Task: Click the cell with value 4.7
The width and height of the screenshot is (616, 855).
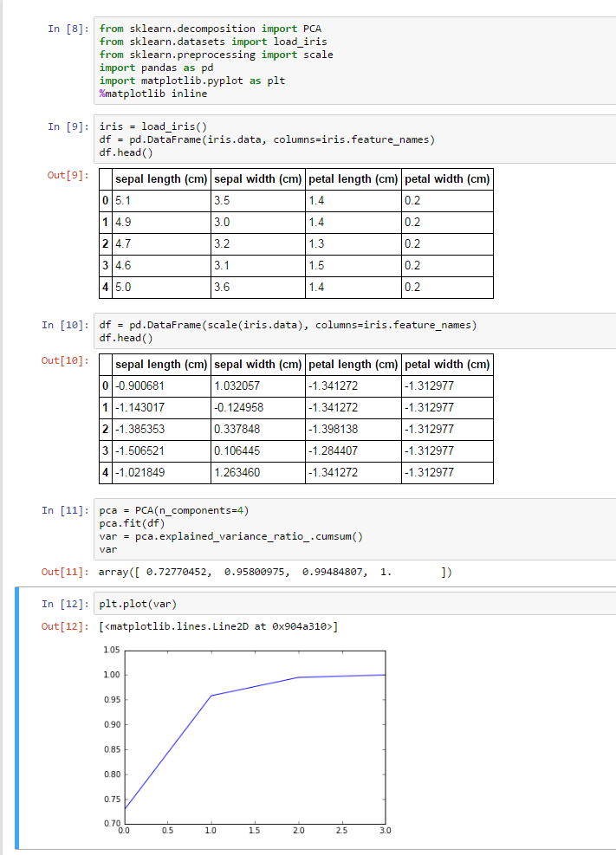Action: pos(161,244)
